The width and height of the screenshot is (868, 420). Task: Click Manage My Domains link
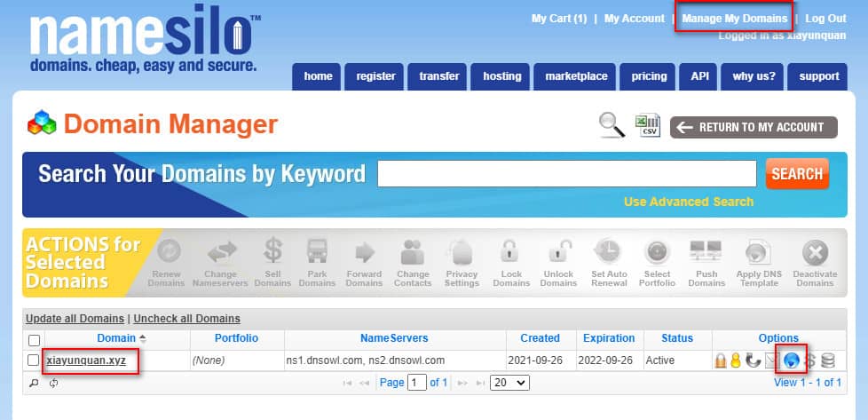734,18
